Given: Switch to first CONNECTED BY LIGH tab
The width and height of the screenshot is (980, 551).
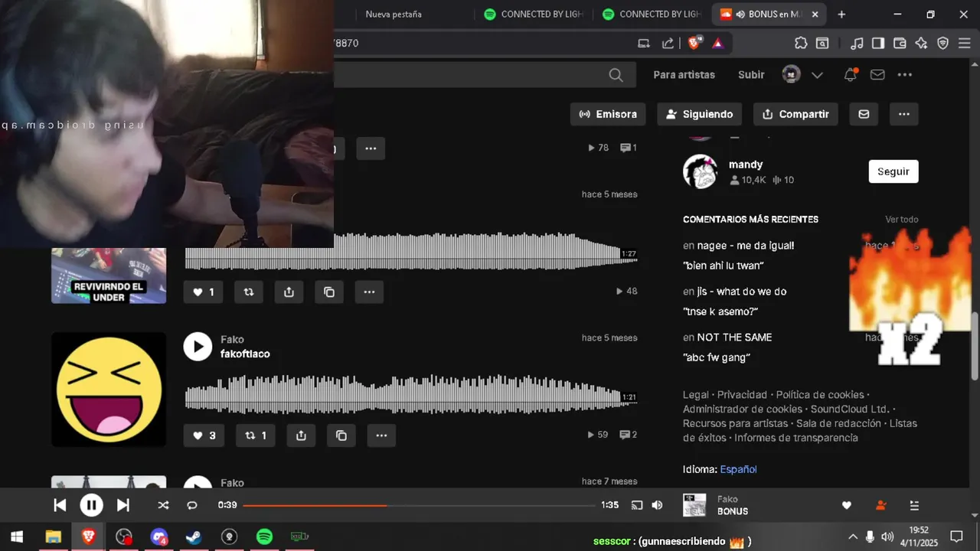Looking at the screenshot, I should pos(534,14).
